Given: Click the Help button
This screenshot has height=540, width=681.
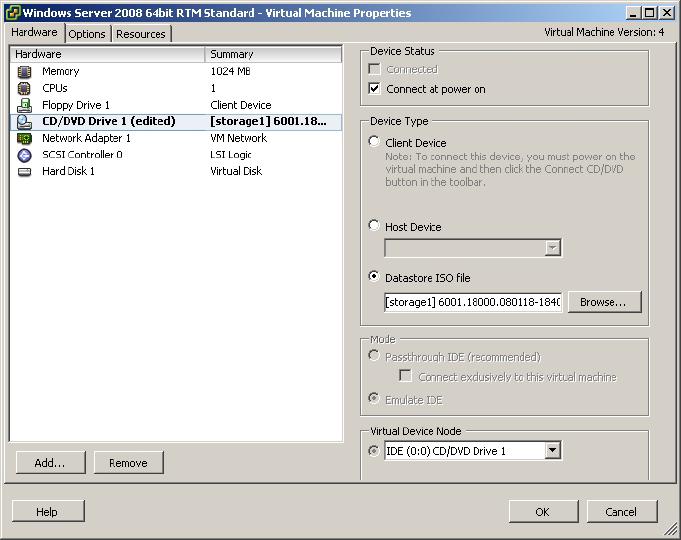Looking at the screenshot, I should [48, 511].
